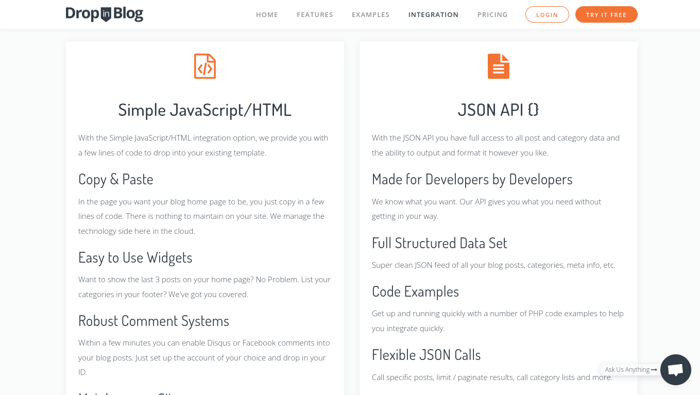Go to the Pricing page

pyautogui.click(x=492, y=15)
